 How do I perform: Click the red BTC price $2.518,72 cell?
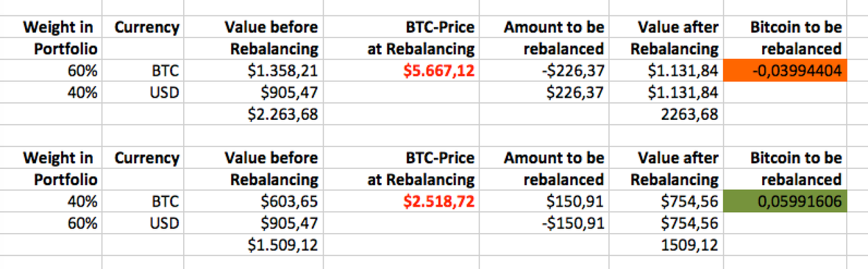pyautogui.click(x=401, y=201)
